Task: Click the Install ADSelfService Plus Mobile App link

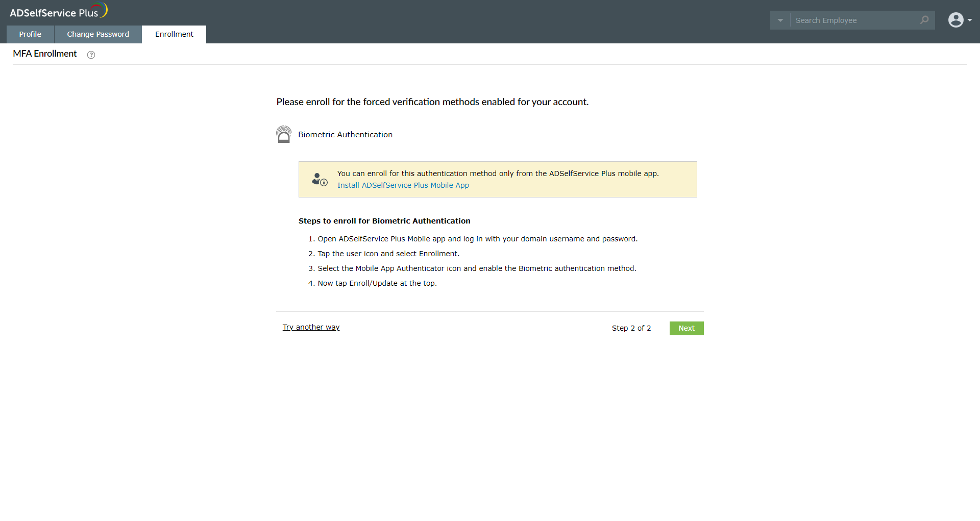Action: tap(403, 185)
